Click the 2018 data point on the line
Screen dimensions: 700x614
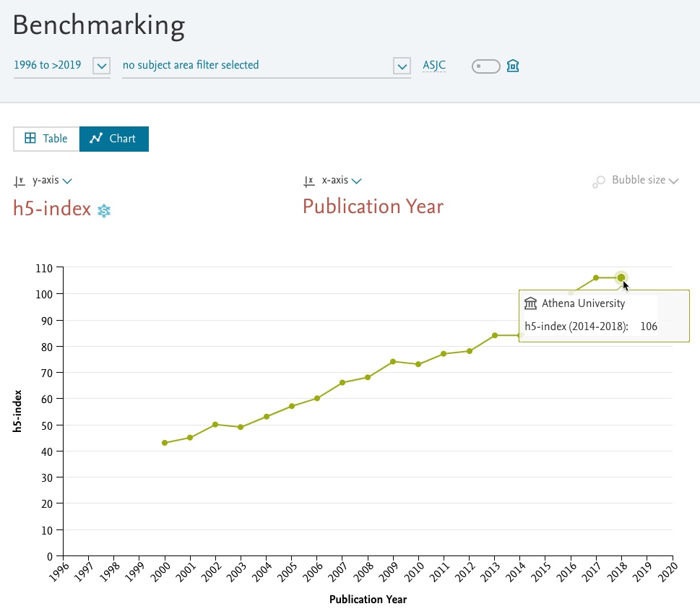621,277
